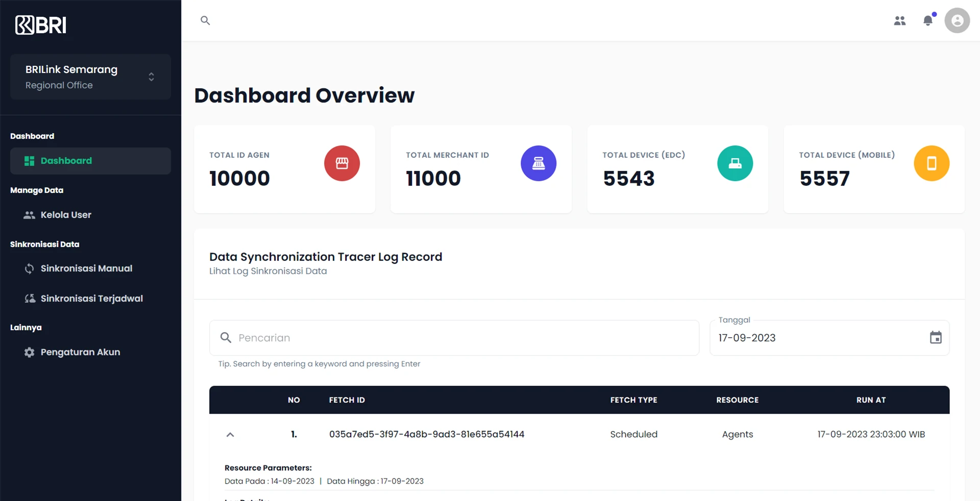Open the Tanggal calendar picker icon
980x501 pixels.
point(935,338)
